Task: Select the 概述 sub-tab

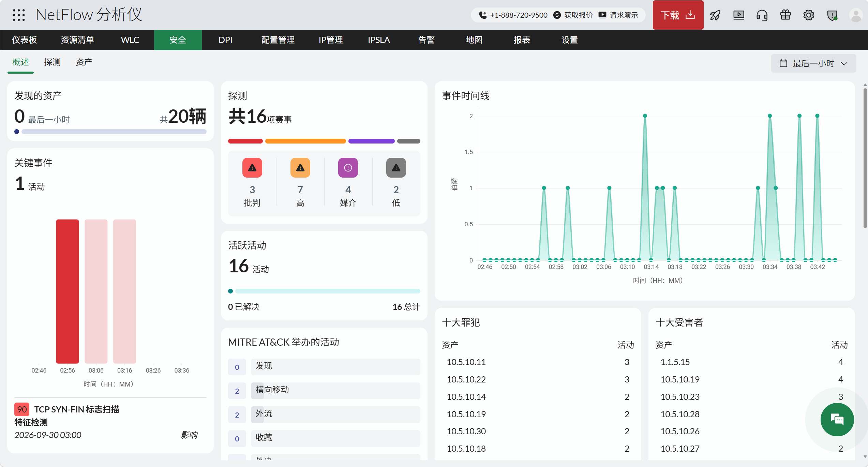Action: tap(21, 62)
